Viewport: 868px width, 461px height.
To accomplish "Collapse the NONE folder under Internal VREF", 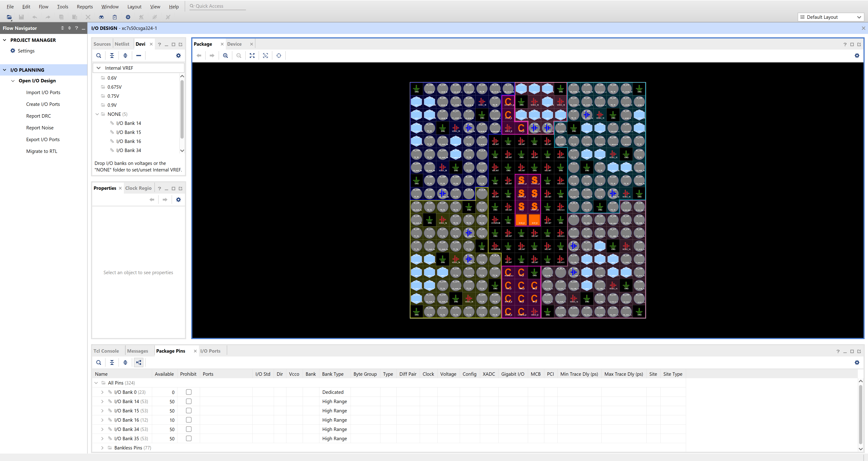I will [x=97, y=114].
